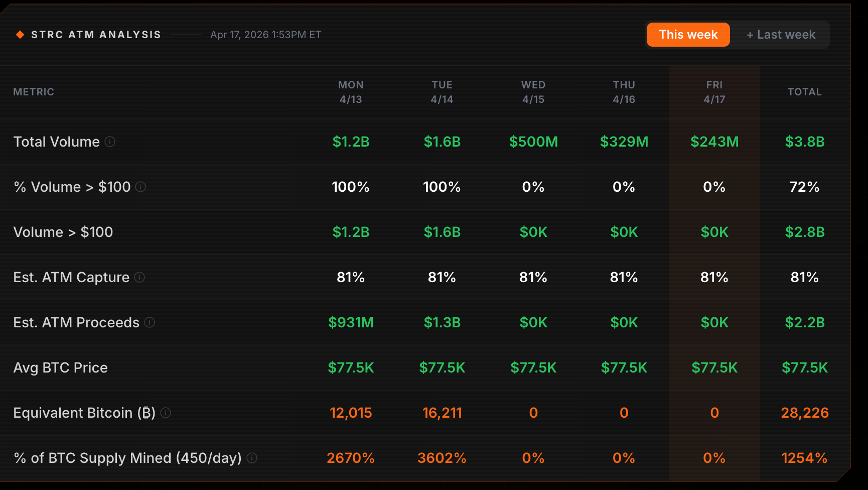Click info icon beside % Volume > $100
This screenshot has height=490, width=868.
tap(140, 187)
